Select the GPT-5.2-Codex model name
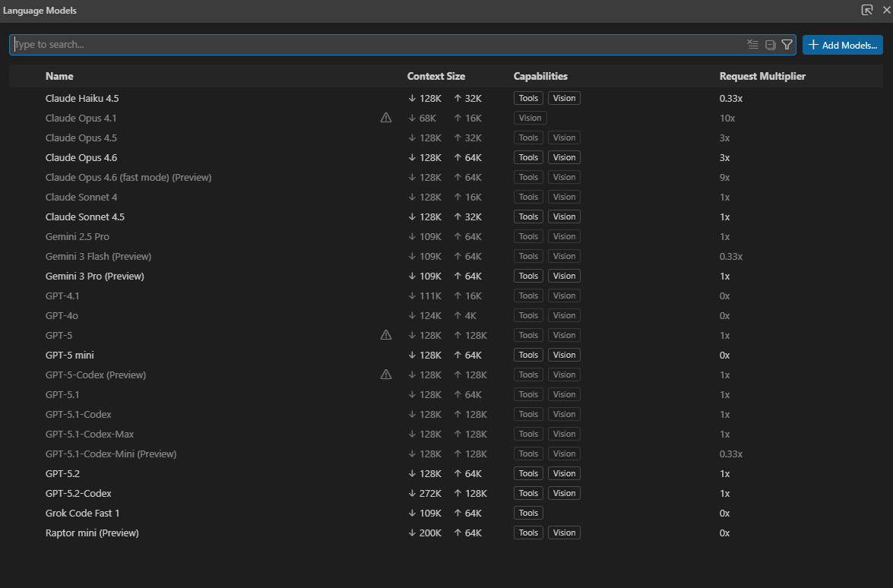Viewport: 893px width, 588px height. click(78, 493)
